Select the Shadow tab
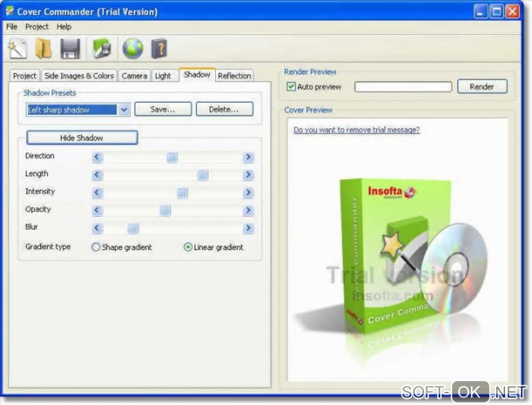The width and height of the screenshot is (532, 405). pos(197,75)
